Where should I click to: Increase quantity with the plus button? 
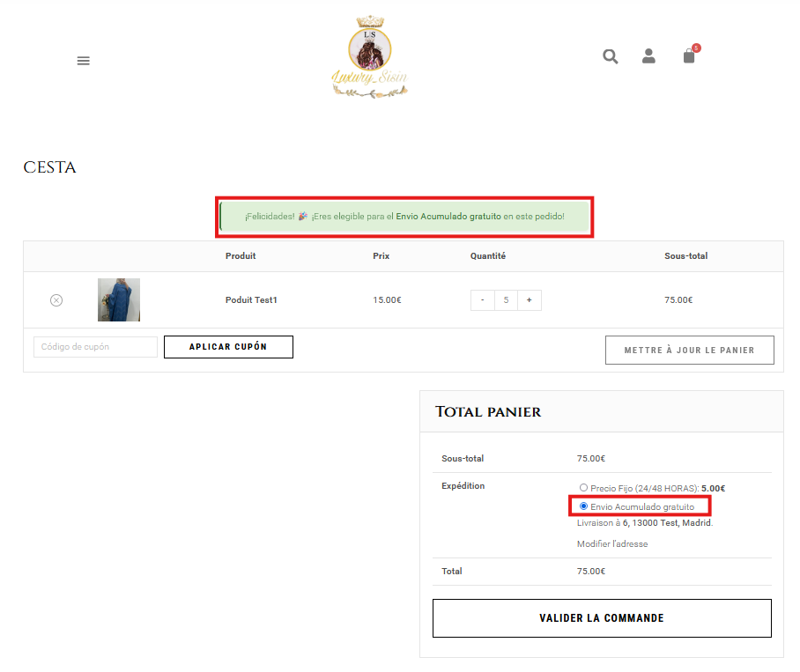click(x=529, y=300)
